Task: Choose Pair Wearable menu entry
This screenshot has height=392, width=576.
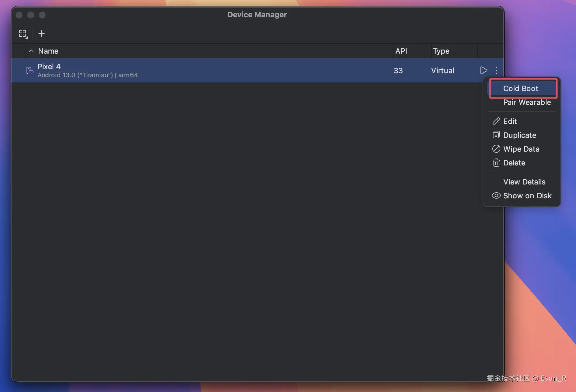Action: click(x=527, y=102)
